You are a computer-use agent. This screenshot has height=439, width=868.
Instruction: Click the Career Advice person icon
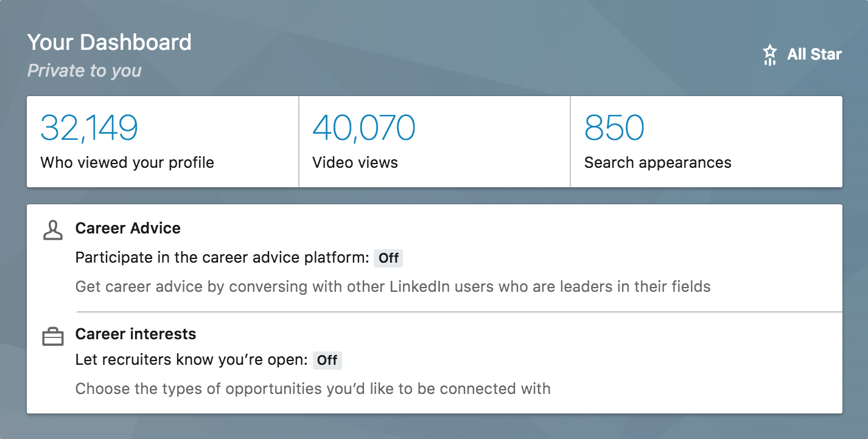(x=53, y=230)
